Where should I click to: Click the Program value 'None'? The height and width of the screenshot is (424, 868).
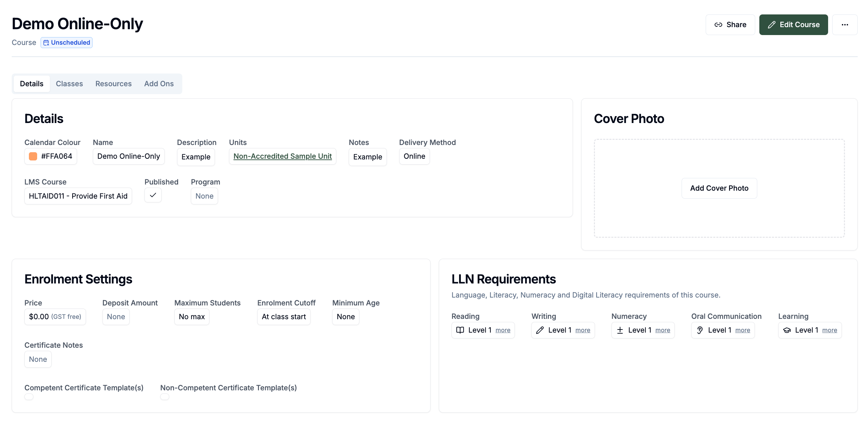pyautogui.click(x=204, y=196)
